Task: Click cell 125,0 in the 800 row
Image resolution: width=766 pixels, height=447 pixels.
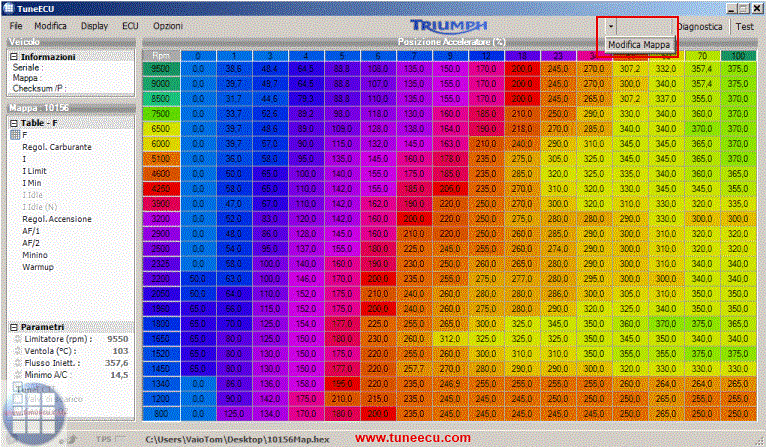Action: click(x=234, y=414)
